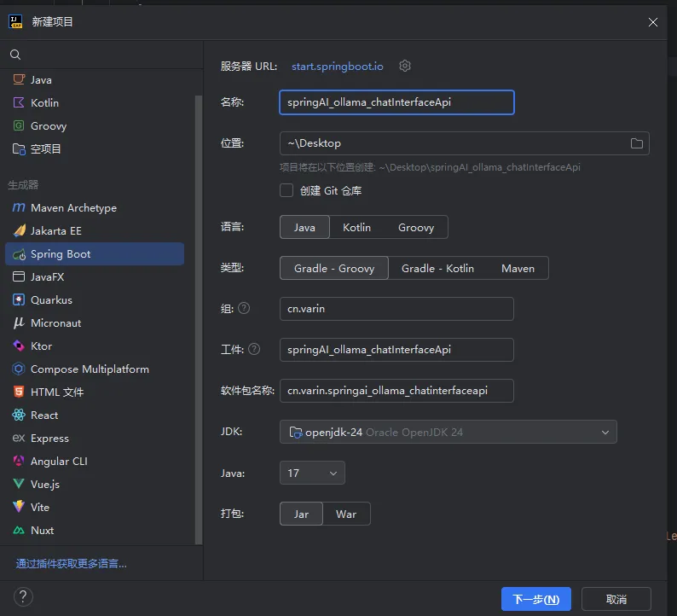Click the sidebar vertical scrollbar
677x616 pixels.
[x=199, y=320]
